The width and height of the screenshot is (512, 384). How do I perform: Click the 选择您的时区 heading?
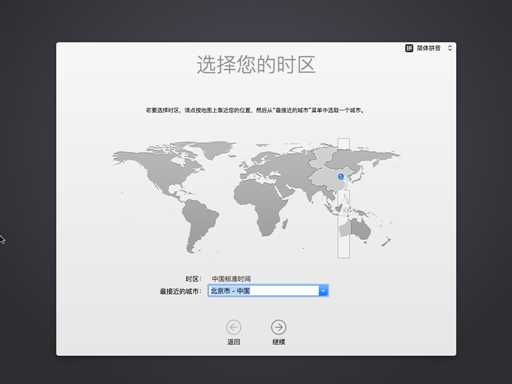[x=256, y=65]
